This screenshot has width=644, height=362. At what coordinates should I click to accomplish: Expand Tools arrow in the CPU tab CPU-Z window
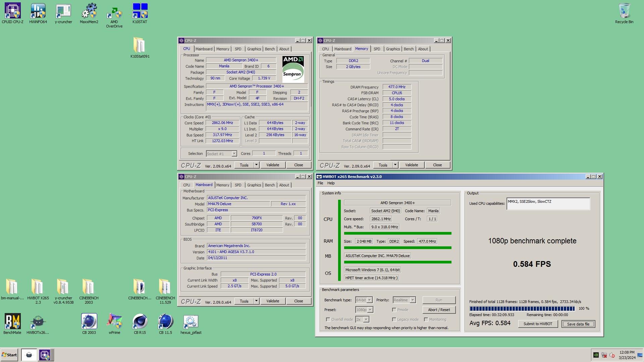(256, 165)
